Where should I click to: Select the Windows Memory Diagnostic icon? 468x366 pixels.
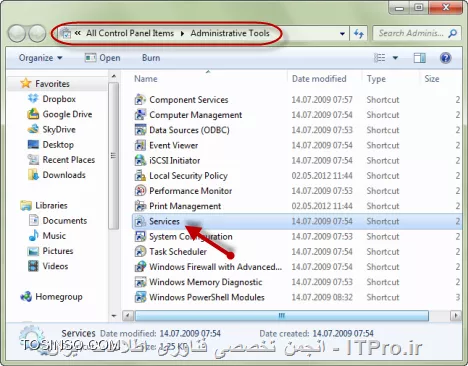pyautogui.click(x=140, y=282)
